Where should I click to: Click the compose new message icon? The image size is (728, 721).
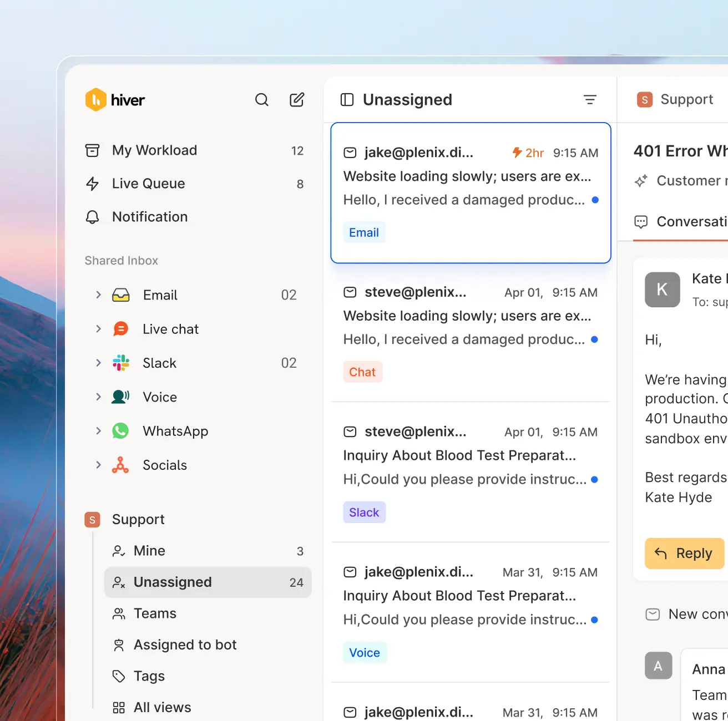(x=297, y=100)
